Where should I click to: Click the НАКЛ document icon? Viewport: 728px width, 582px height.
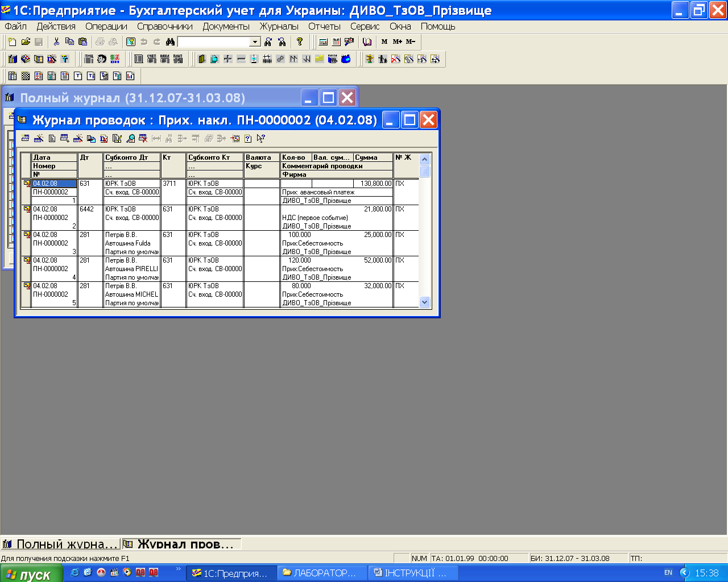point(165,59)
